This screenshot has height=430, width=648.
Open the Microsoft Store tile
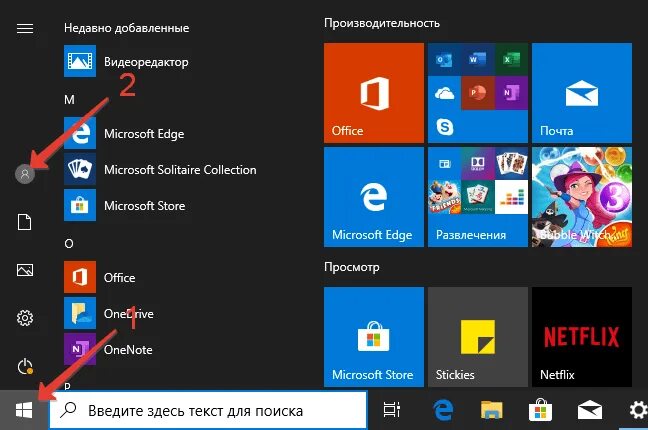point(374,337)
